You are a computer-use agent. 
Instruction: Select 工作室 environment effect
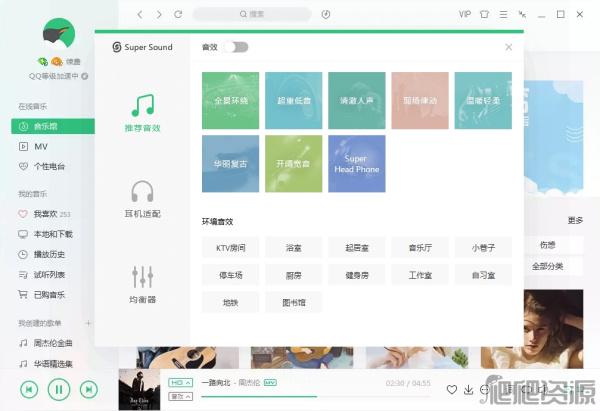[420, 275]
